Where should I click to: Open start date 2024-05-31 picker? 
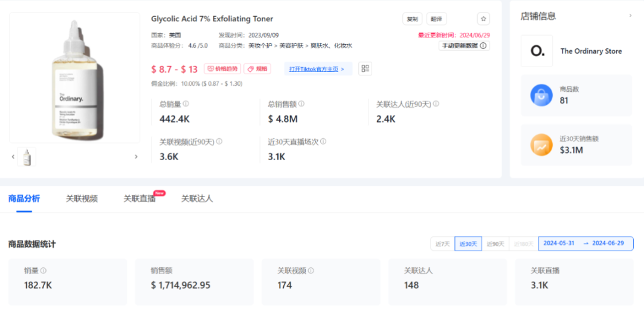pos(559,244)
